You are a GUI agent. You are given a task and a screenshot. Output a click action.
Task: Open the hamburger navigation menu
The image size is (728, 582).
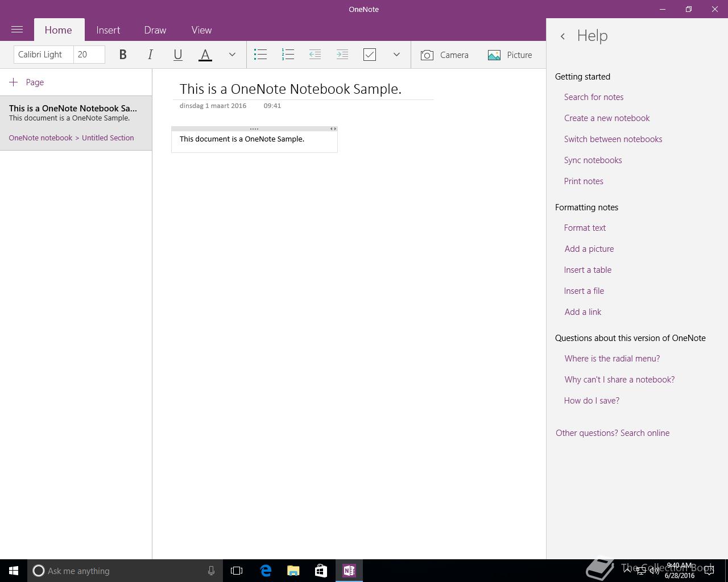point(17,30)
